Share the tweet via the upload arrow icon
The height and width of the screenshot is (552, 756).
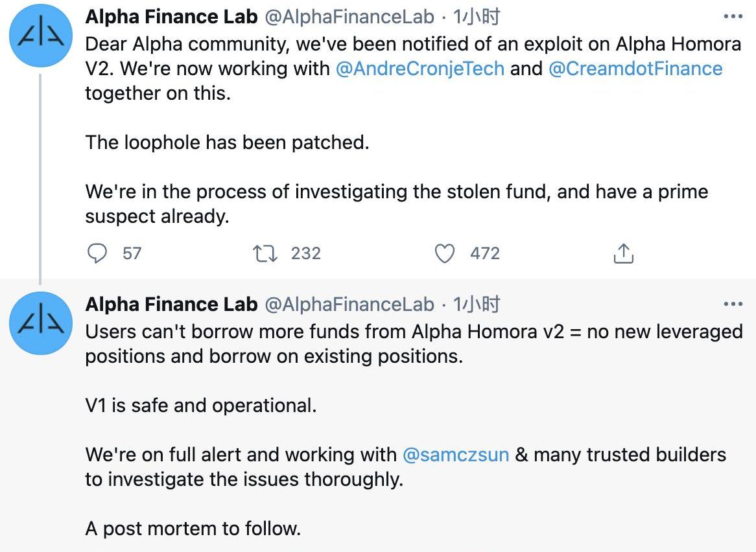click(622, 253)
